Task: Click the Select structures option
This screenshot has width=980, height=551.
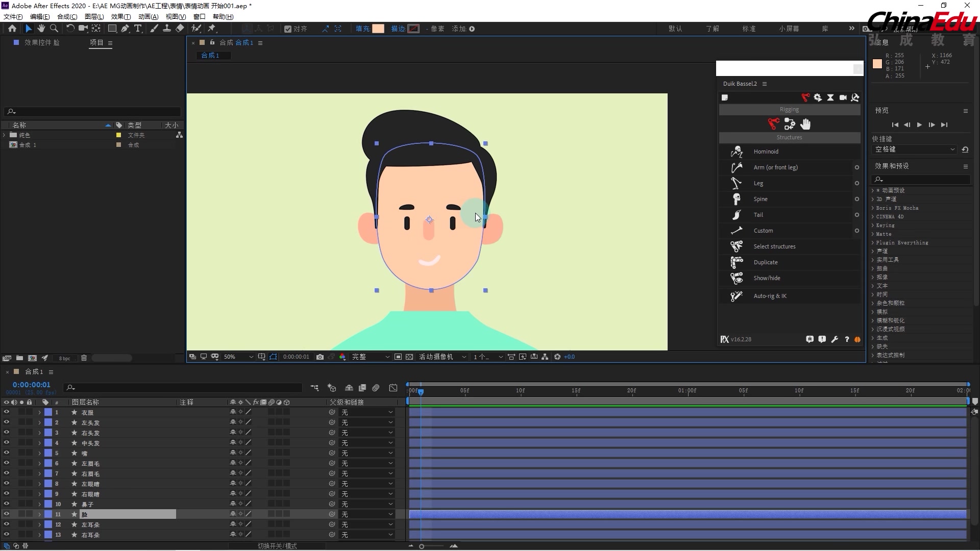Action: tap(774, 245)
